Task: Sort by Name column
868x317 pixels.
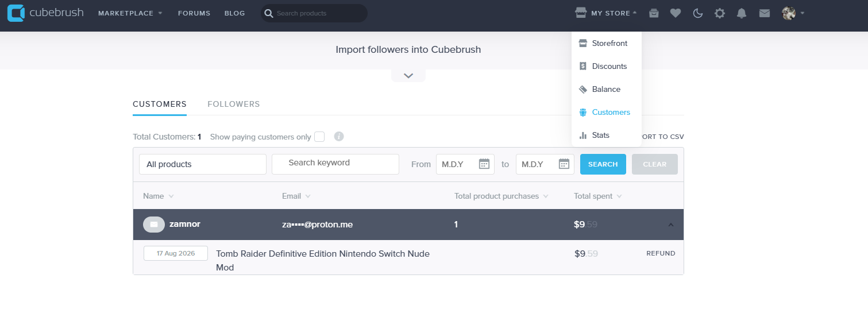Action: point(159,196)
